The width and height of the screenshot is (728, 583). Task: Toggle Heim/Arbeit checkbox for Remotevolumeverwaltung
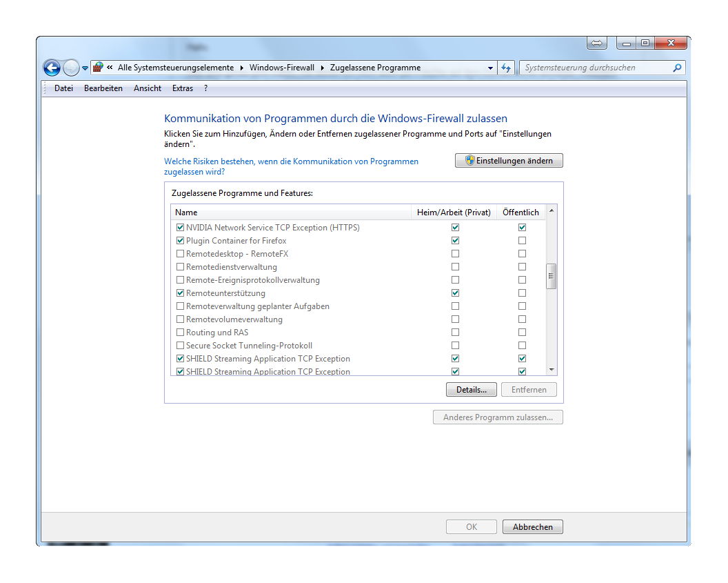pyautogui.click(x=456, y=319)
